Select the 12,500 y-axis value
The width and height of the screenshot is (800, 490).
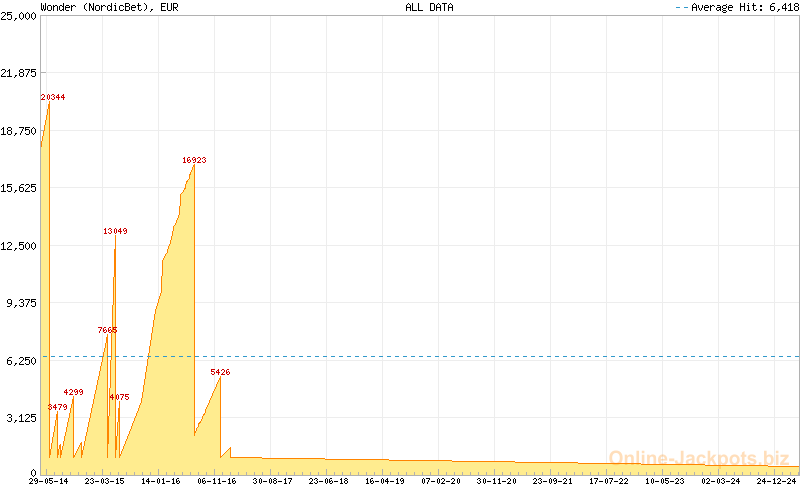point(18,246)
